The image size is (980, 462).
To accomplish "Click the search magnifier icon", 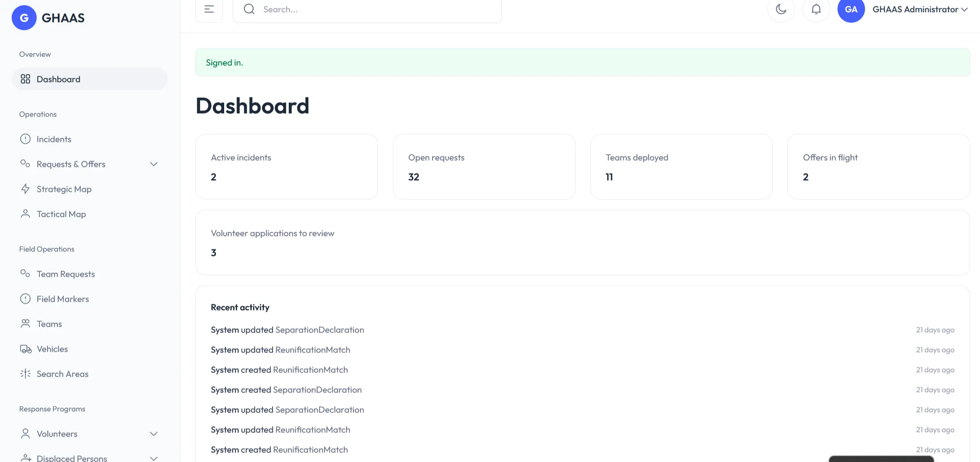I will [x=249, y=9].
